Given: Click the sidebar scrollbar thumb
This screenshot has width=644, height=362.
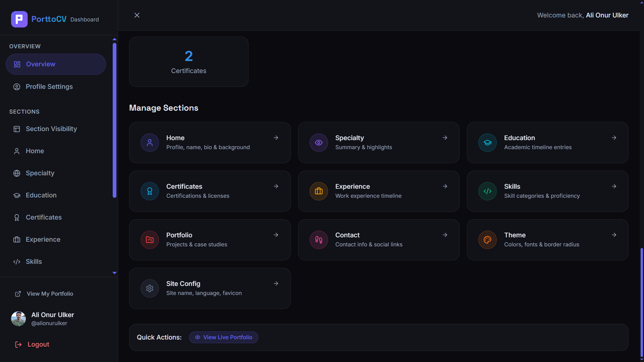Looking at the screenshot, I should [114, 120].
